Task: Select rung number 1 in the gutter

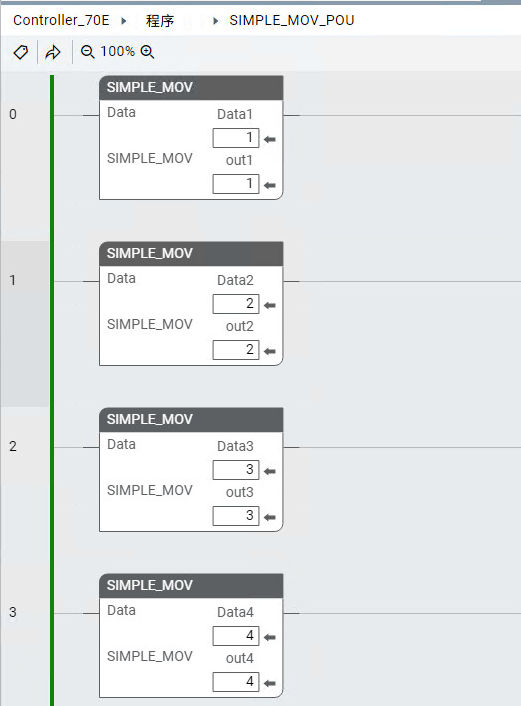Action: click(x=13, y=280)
